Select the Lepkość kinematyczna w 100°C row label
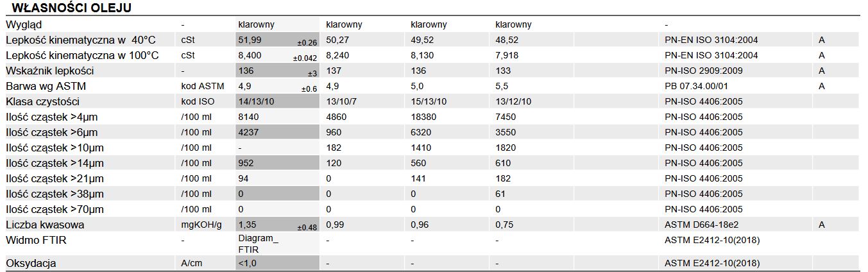 (x=82, y=55)
